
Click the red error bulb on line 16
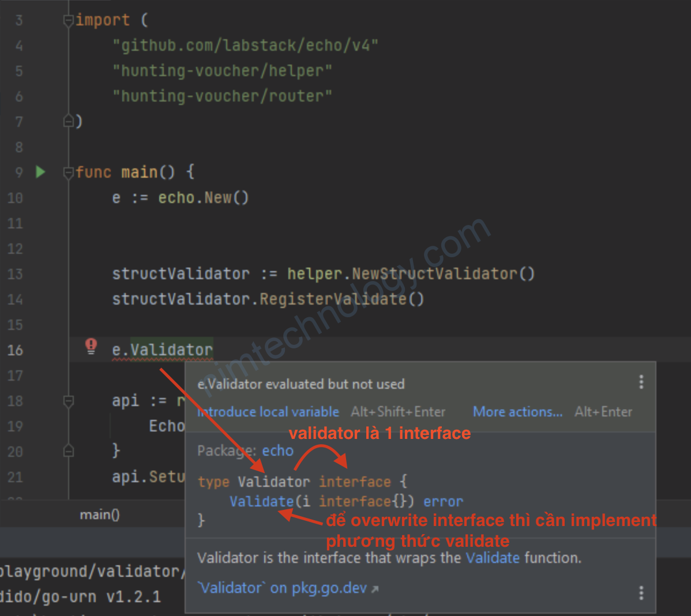[91, 346]
